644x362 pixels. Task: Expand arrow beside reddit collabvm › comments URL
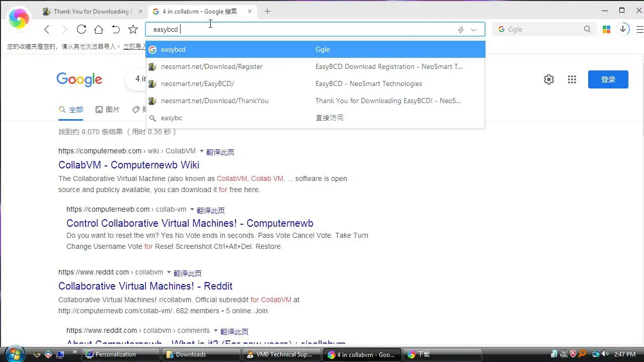pyautogui.click(x=216, y=331)
